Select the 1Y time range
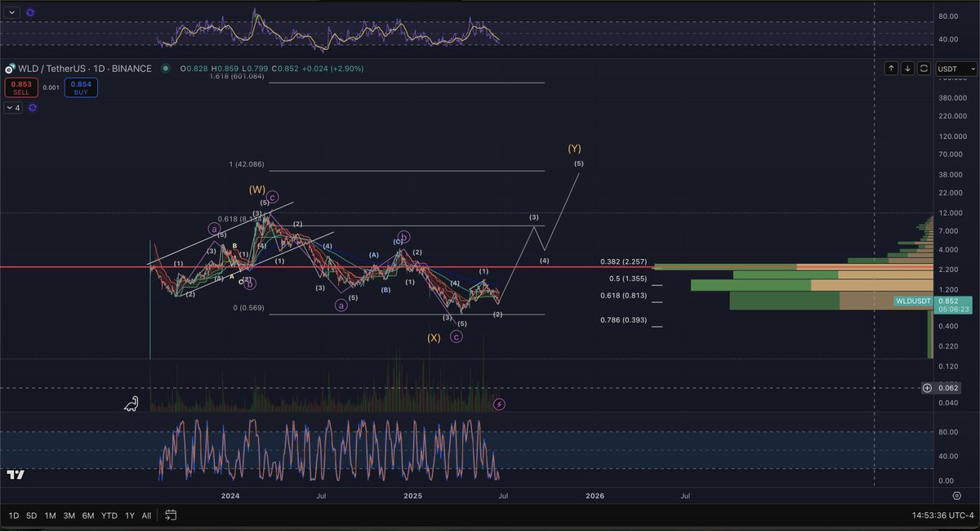980x531 pixels. (x=129, y=515)
